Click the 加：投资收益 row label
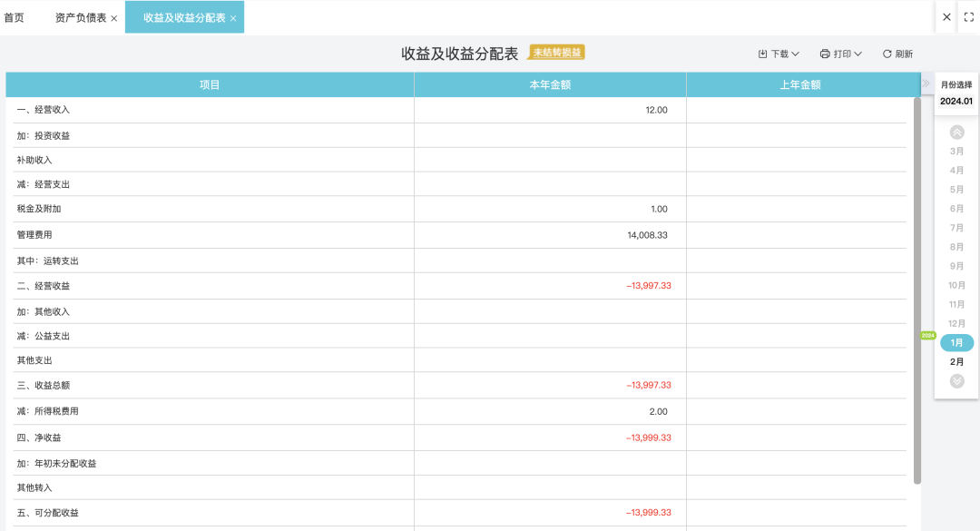This screenshot has height=531, width=980. [44, 136]
